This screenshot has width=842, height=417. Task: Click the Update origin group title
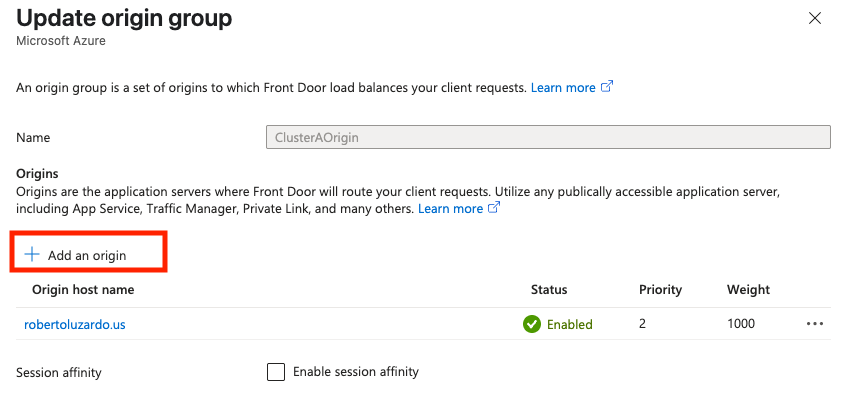point(124,18)
